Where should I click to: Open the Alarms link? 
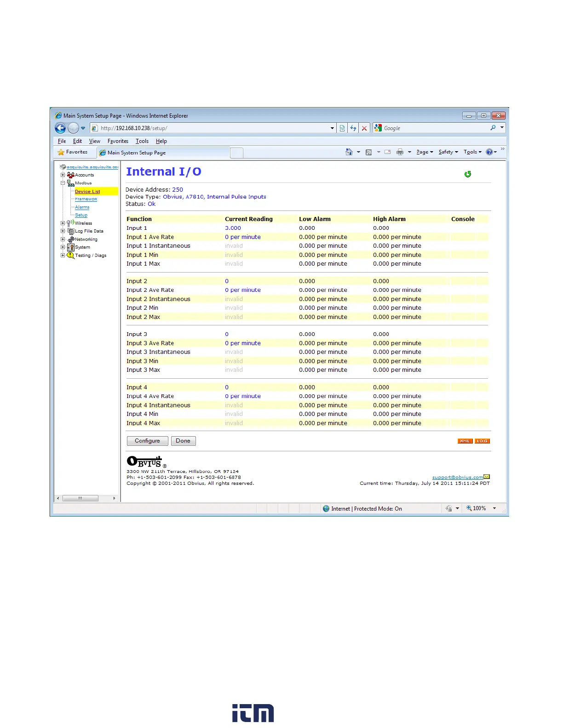(x=82, y=207)
